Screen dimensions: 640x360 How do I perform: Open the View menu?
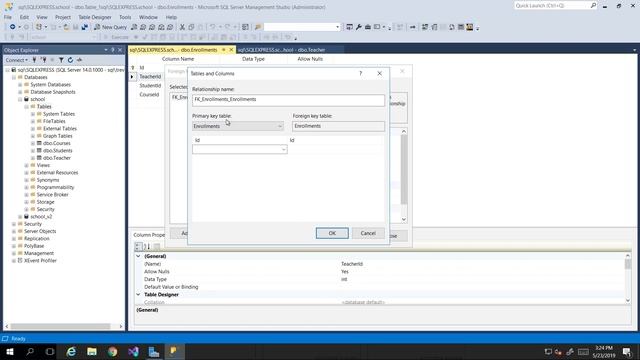(x=42, y=17)
